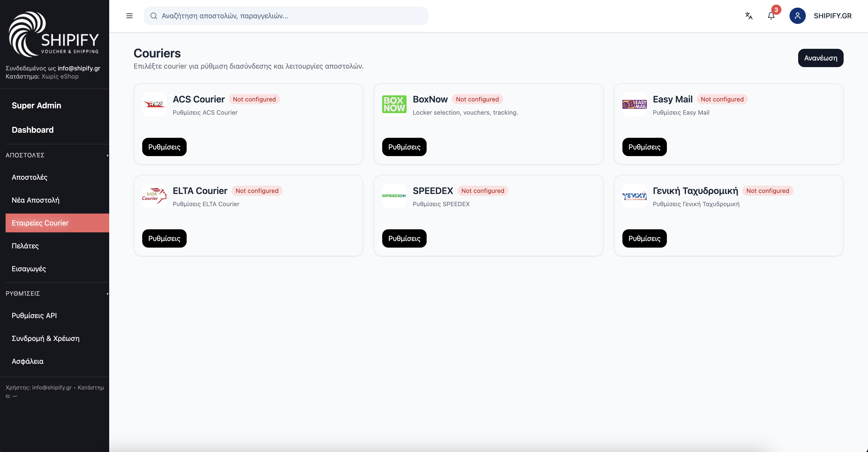The image size is (868, 452).
Task: Click the Easy Mail logo
Action: coord(634,104)
